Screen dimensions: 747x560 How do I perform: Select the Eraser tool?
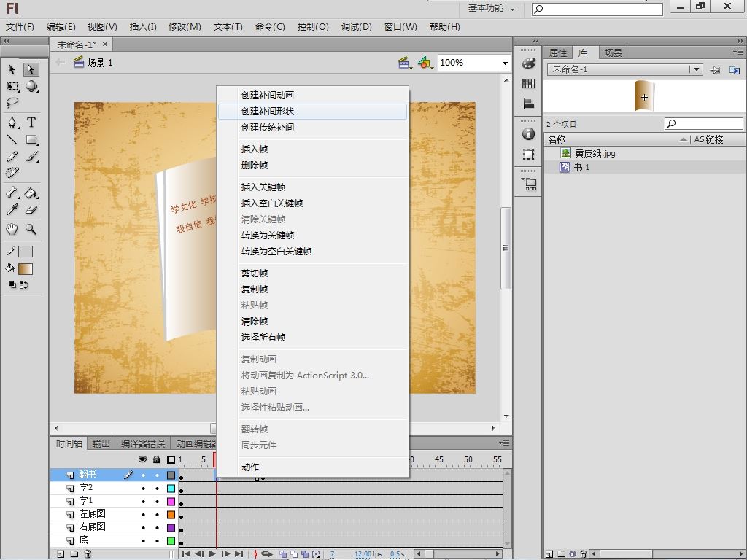tap(31, 210)
